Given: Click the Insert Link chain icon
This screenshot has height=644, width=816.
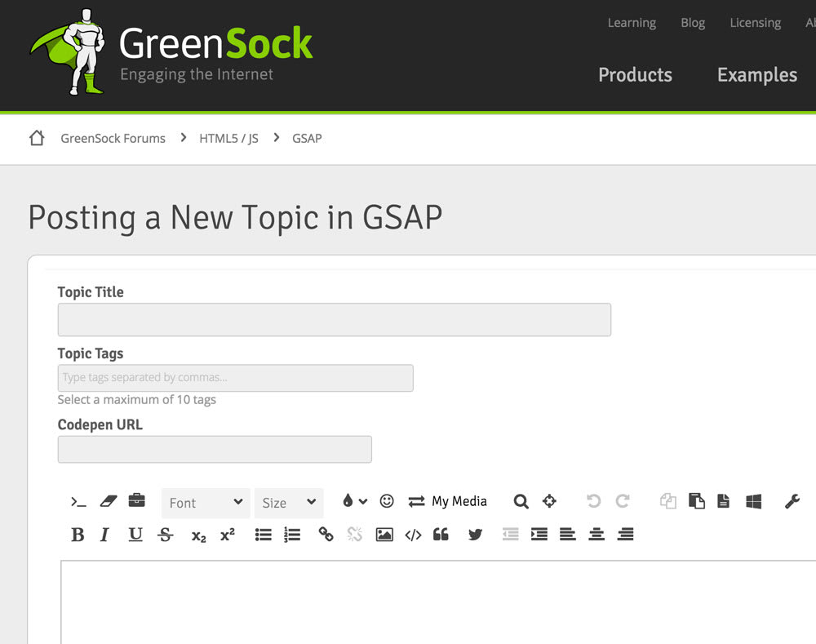Looking at the screenshot, I should click(x=326, y=534).
